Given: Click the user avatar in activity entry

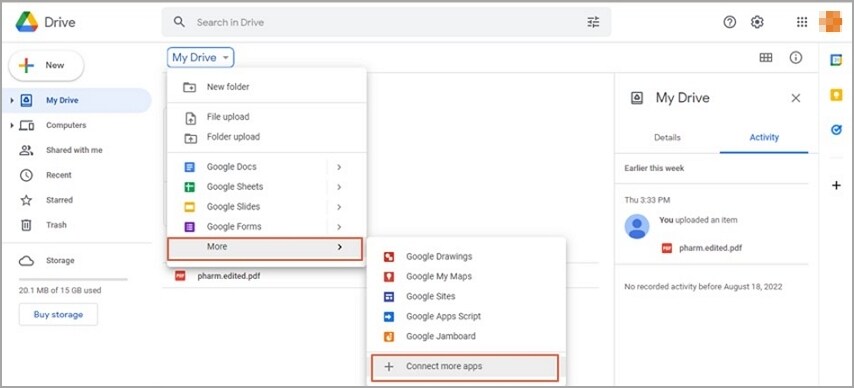Looking at the screenshot, I should point(637,226).
